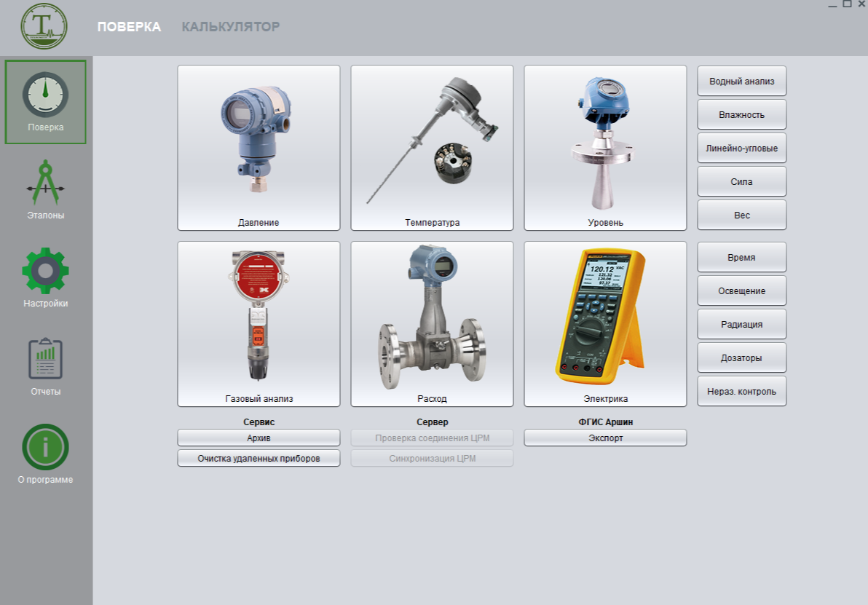Open the Радиация category button
This screenshot has height=605, width=868.
(x=741, y=324)
